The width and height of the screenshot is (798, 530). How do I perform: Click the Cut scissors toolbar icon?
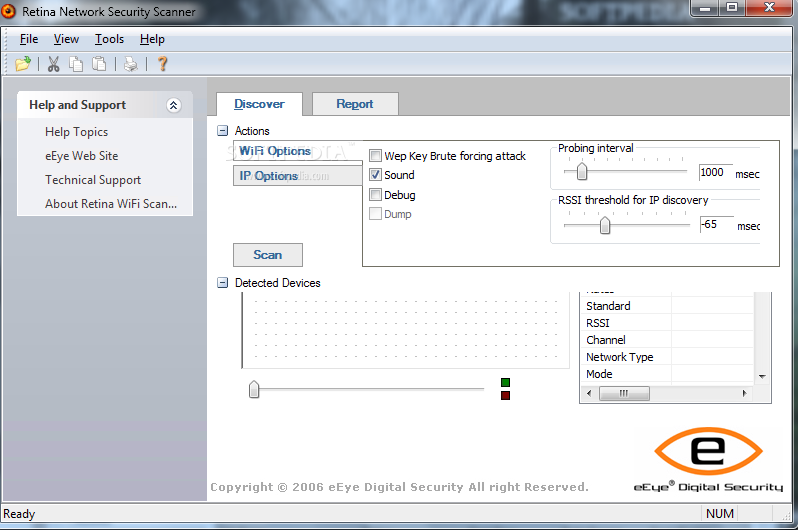click(x=53, y=64)
